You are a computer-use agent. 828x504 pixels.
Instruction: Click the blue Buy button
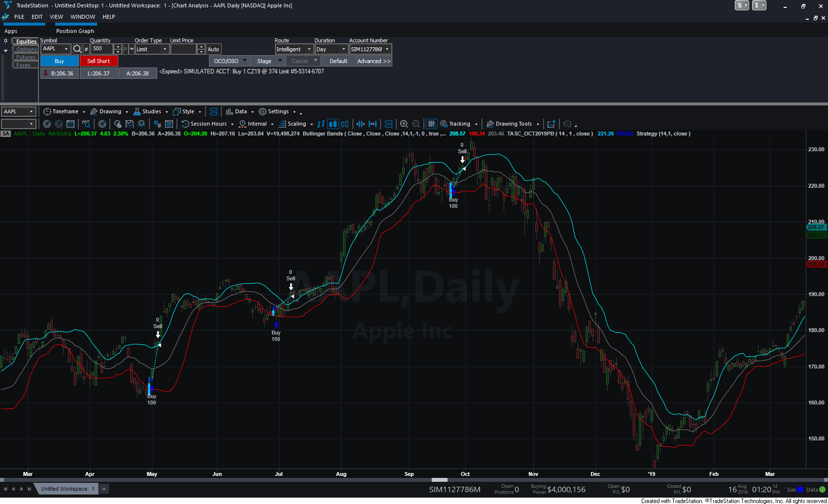point(59,61)
